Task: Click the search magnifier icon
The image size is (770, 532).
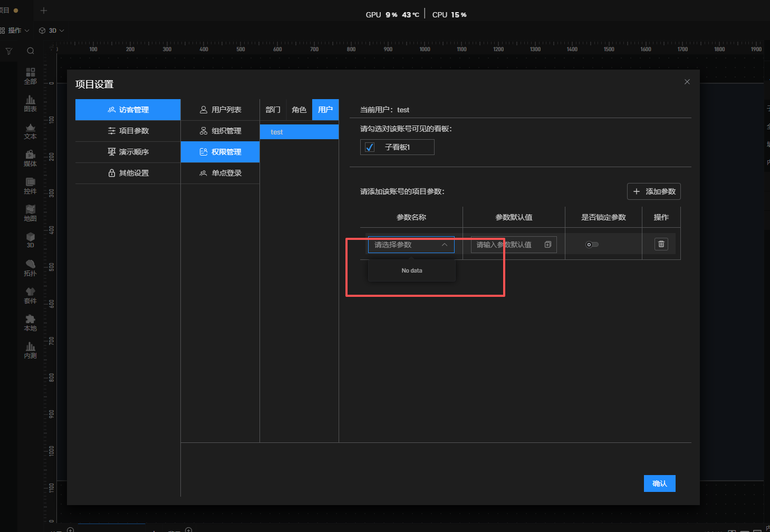Action: point(31,51)
